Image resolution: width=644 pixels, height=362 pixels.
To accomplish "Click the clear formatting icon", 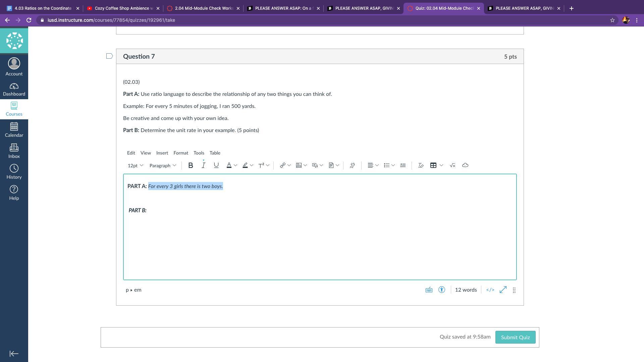I will click(x=420, y=165).
